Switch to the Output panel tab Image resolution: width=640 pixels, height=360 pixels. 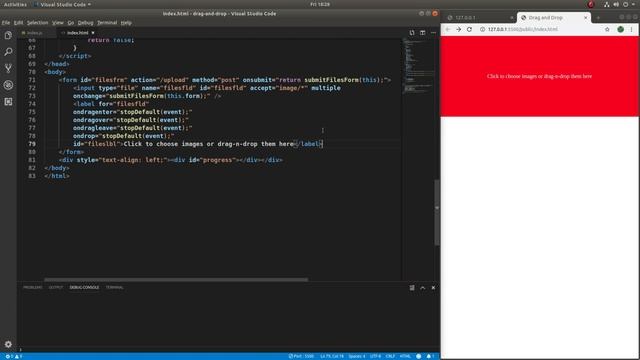click(56, 287)
